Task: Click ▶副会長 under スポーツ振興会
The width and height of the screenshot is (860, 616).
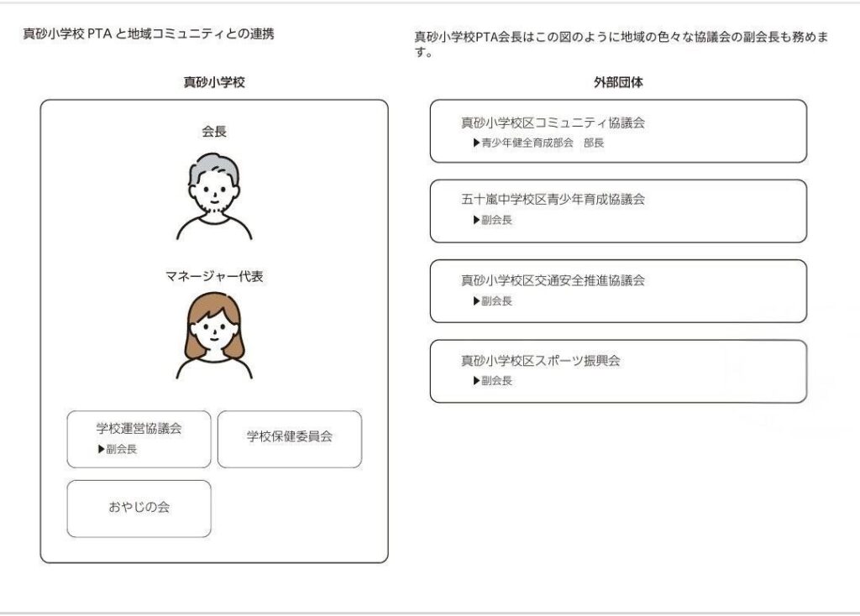Action: pyautogui.click(x=492, y=380)
